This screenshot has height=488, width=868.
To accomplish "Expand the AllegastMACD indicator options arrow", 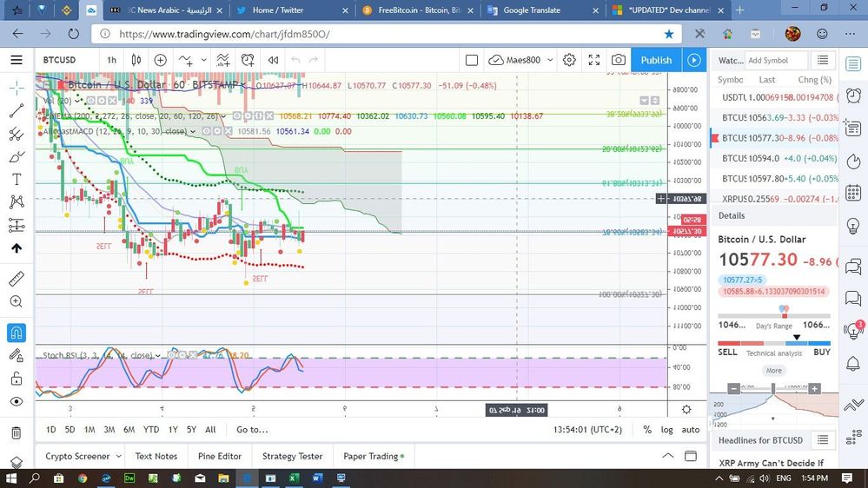I will click(193, 132).
